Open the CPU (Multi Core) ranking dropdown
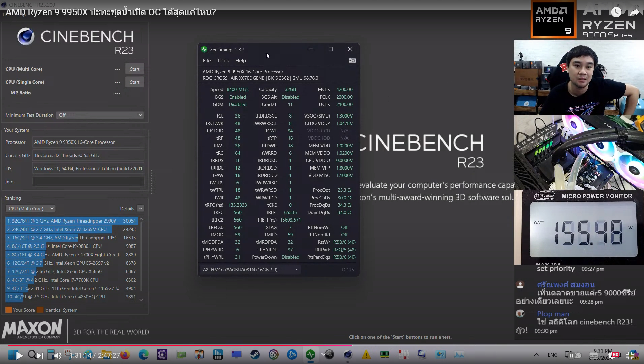 [x=30, y=209]
